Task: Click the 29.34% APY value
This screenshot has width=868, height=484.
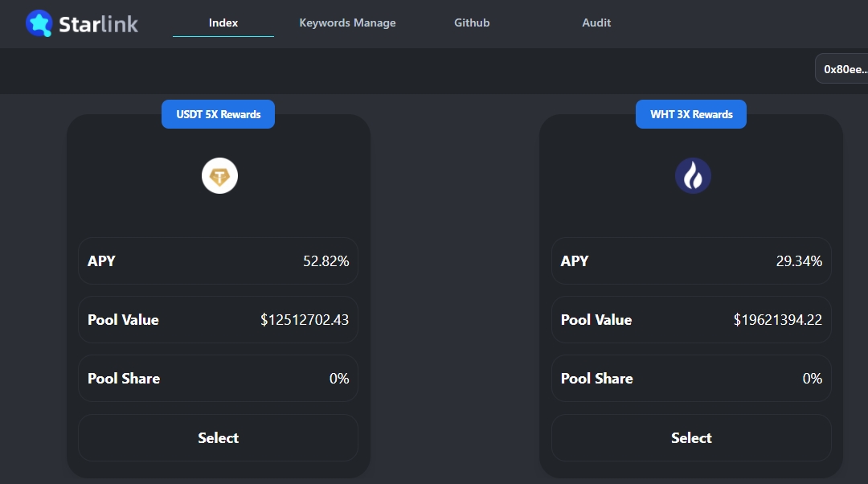Action: [799, 261]
